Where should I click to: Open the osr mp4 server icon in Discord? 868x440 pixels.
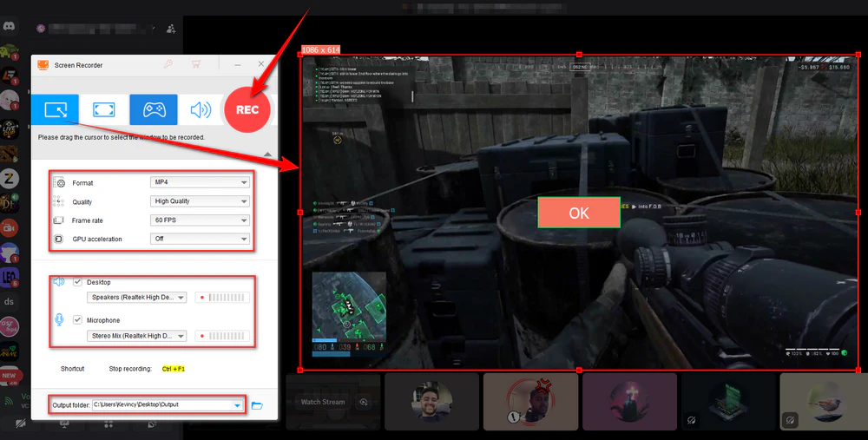(x=10, y=326)
